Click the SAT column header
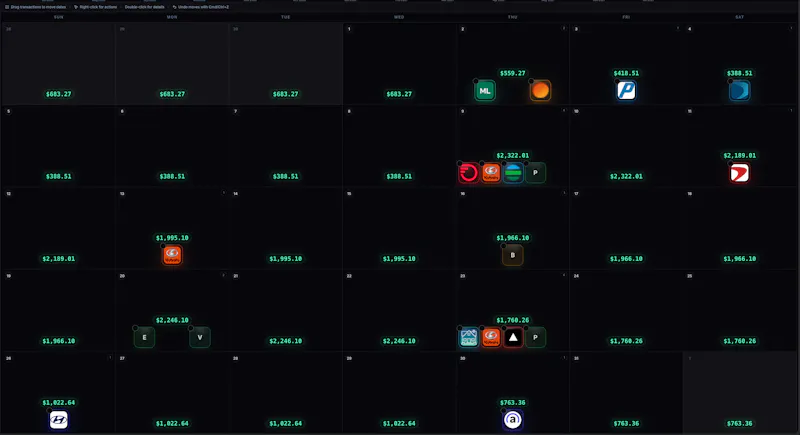Viewport: 800px width, 435px height. (739, 17)
